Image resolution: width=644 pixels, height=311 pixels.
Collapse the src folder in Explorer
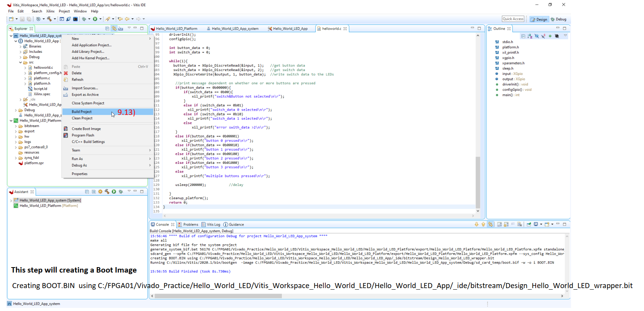[21, 63]
